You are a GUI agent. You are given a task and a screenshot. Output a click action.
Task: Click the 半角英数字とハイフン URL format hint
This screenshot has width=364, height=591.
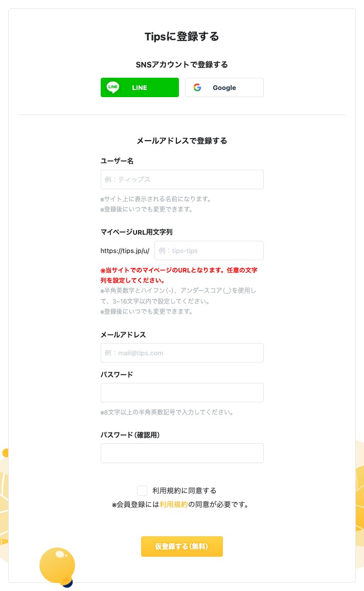(178, 296)
